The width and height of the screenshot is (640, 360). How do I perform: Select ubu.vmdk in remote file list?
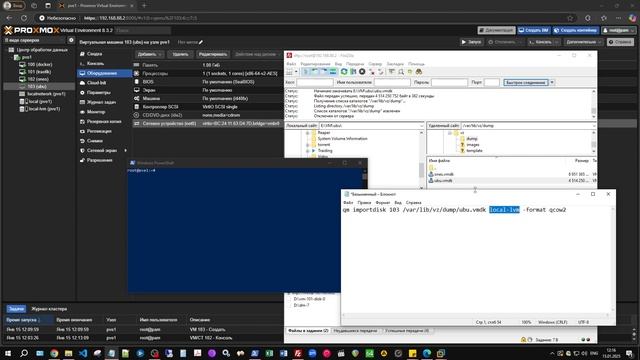pyautogui.click(x=443, y=180)
